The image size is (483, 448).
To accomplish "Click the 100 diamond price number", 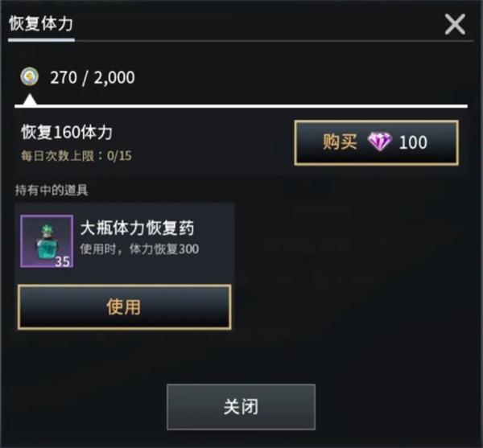I will [x=413, y=142].
